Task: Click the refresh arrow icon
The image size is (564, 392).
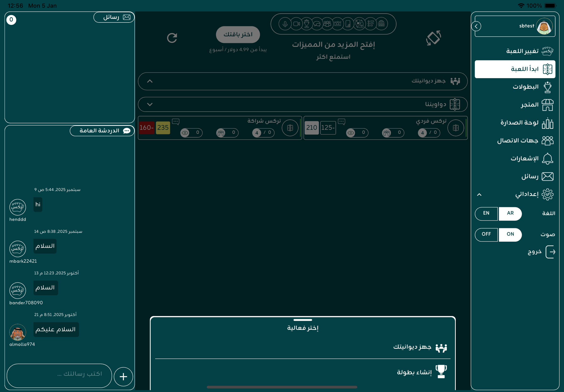Action: 172,38
